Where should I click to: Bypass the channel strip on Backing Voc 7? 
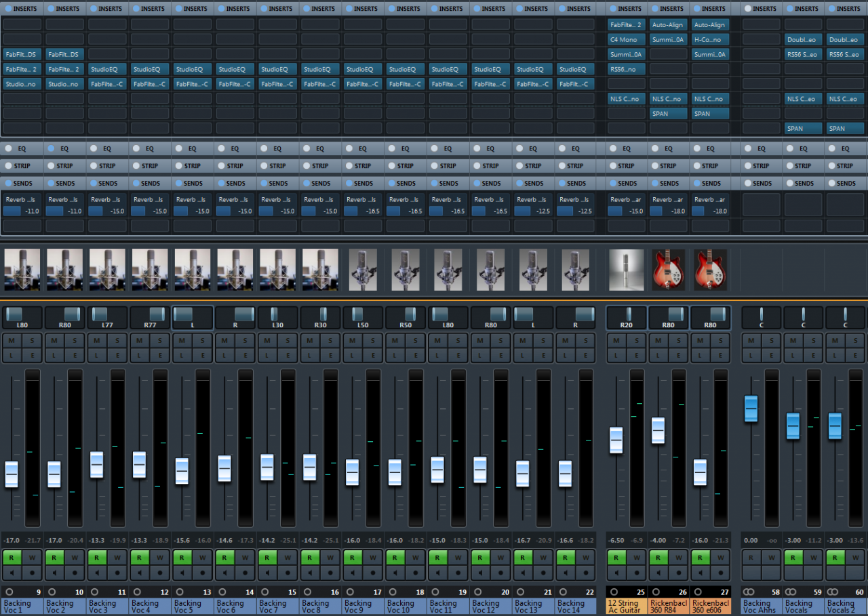[264, 166]
